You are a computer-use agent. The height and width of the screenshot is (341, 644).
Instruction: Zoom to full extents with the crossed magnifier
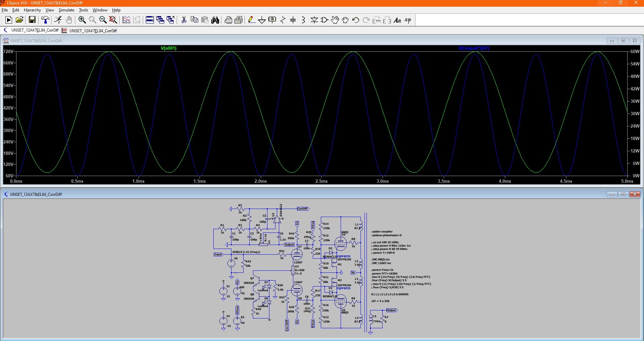(x=113, y=20)
